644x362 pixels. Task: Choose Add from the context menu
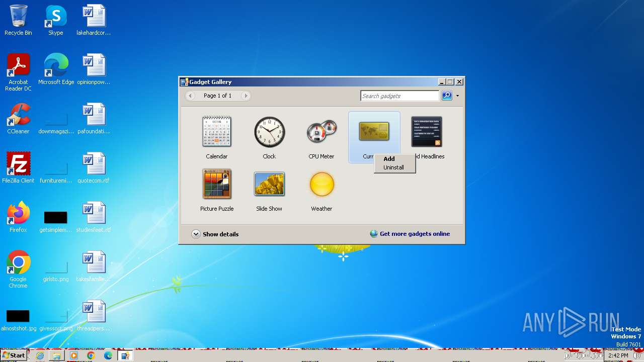coord(394,159)
